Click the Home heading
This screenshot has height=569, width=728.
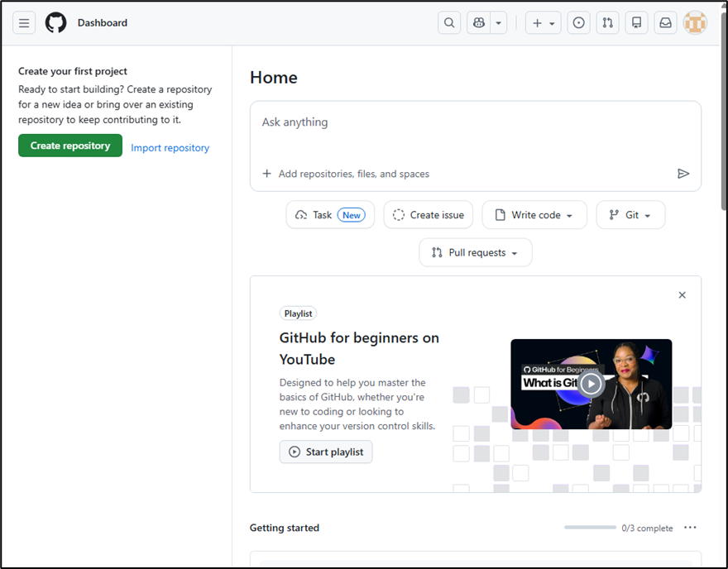[x=274, y=78]
